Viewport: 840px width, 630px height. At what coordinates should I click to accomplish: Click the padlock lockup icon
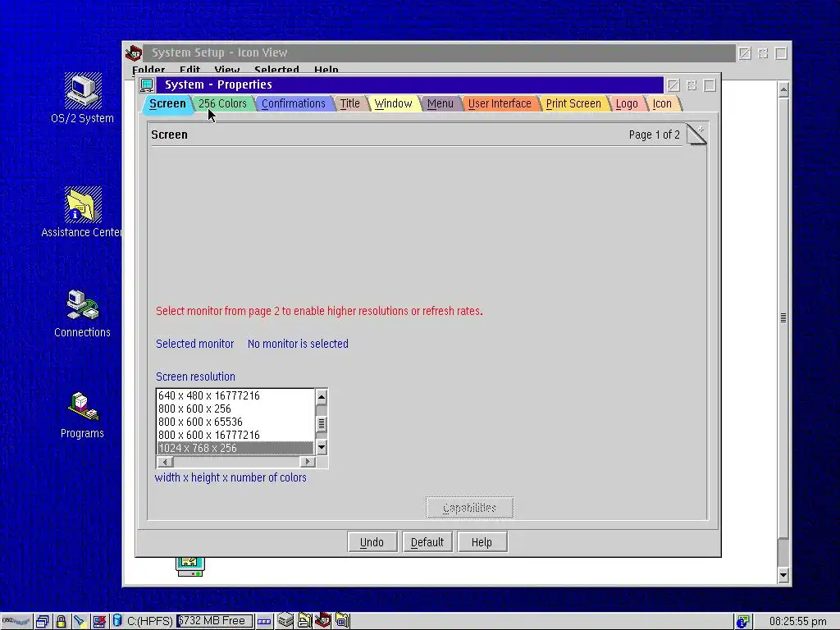pyautogui.click(x=61, y=621)
